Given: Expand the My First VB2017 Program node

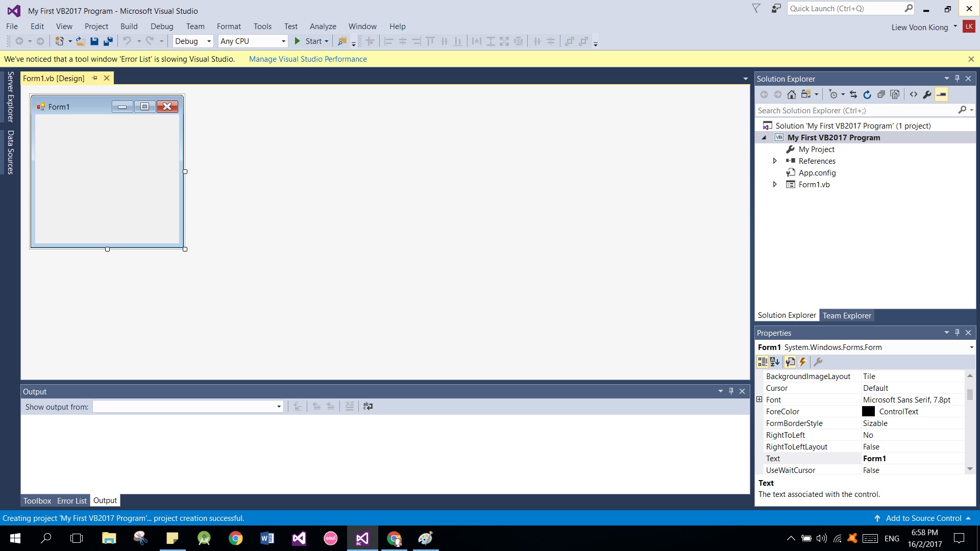Looking at the screenshot, I should [x=765, y=137].
